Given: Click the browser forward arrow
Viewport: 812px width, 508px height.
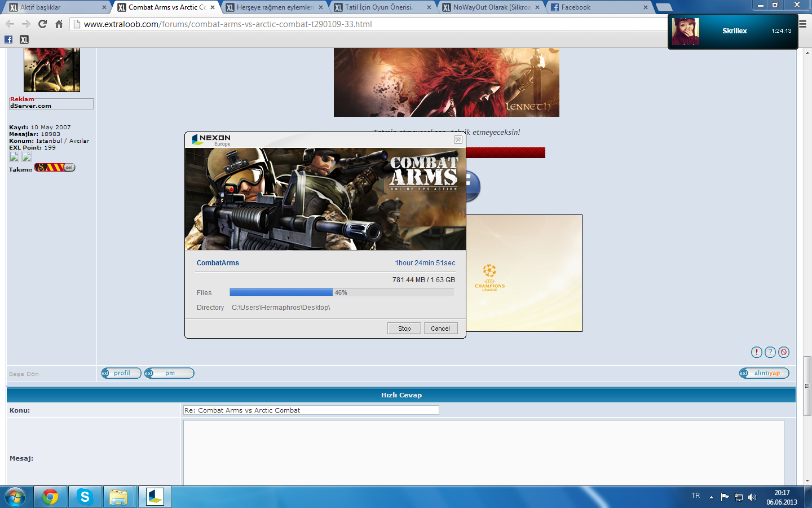Looking at the screenshot, I should tap(26, 24).
